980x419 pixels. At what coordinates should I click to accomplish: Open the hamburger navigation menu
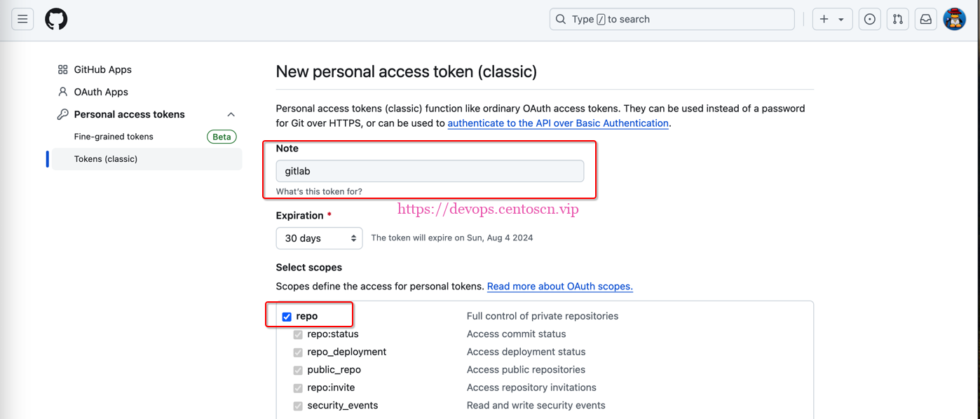(x=22, y=20)
